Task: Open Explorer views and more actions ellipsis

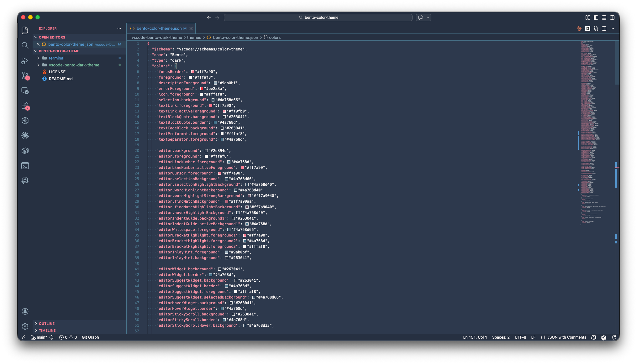Action: coord(119,29)
